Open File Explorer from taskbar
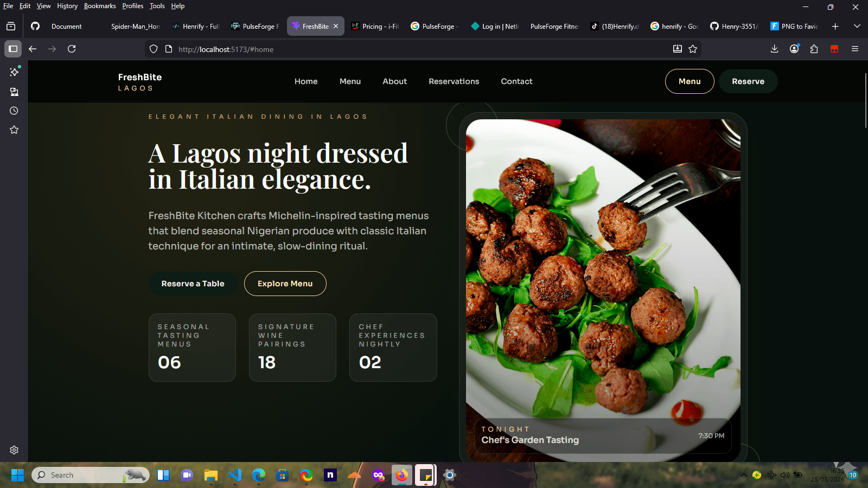 (x=210, y=476)
